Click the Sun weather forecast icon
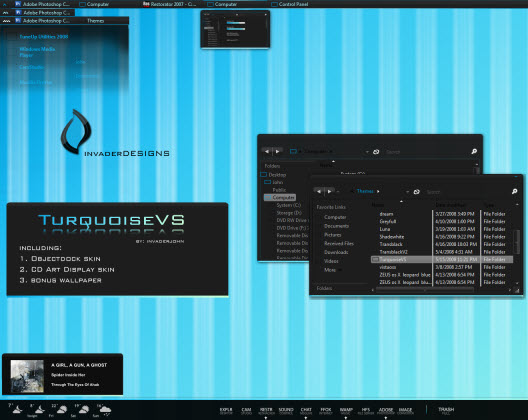The height and width of the screenshot is (420, 528). 105,410
